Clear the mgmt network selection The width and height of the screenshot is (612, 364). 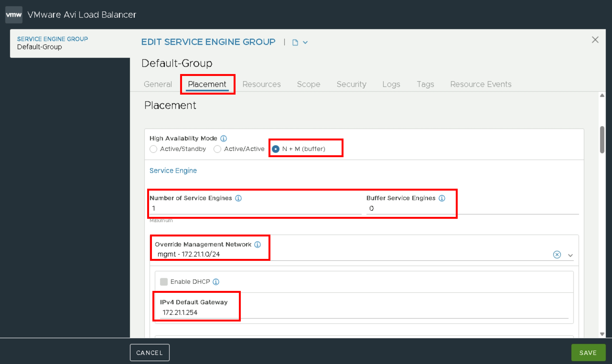tap(557, 255)
